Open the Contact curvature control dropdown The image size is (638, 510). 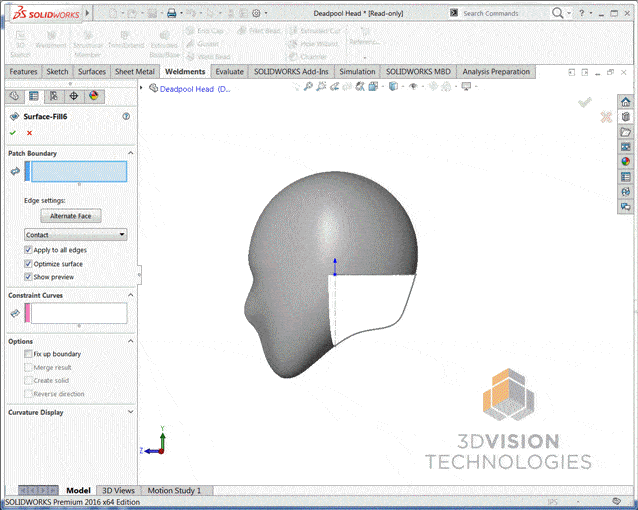pos(76,235)
